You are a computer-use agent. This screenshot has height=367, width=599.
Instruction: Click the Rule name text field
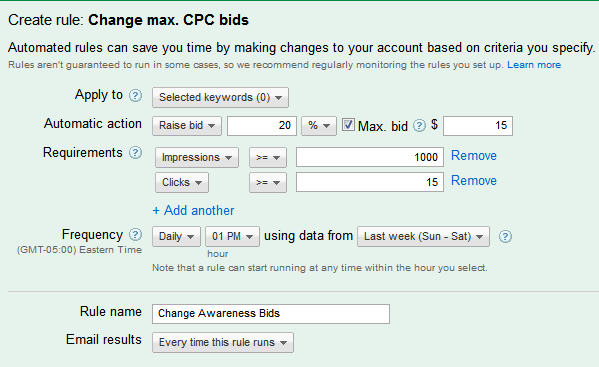pos(271,314)
